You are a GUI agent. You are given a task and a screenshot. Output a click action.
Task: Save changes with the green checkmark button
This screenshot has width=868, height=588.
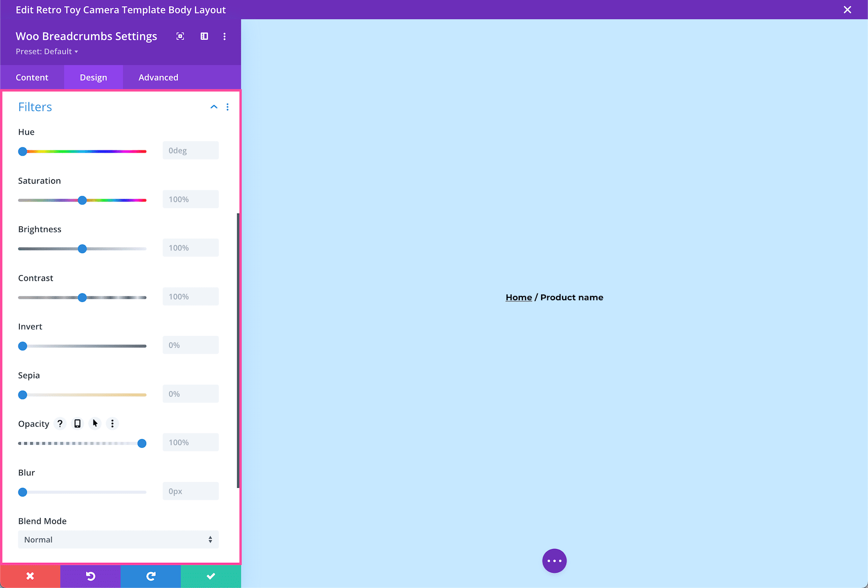pyautogui.click(x=211, y=576)
